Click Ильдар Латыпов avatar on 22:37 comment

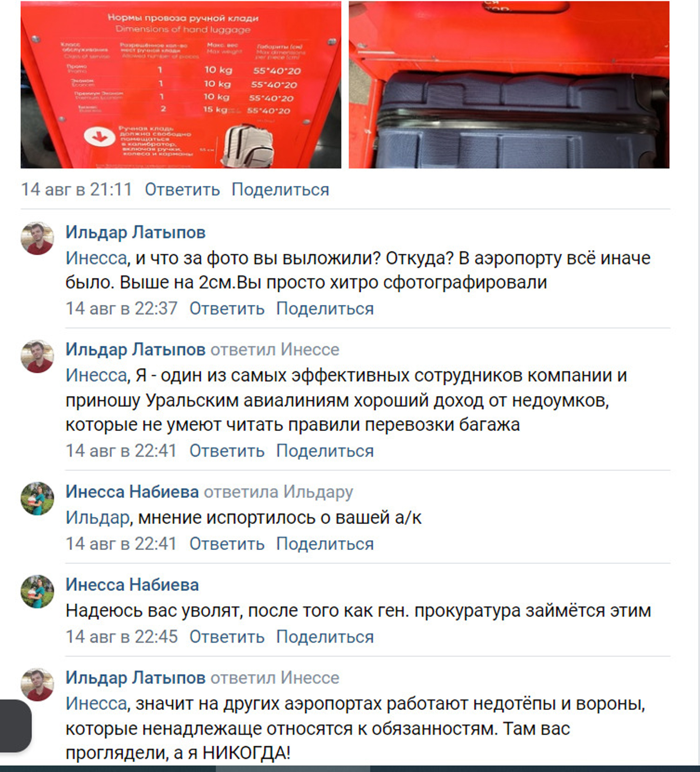point(37,238)
